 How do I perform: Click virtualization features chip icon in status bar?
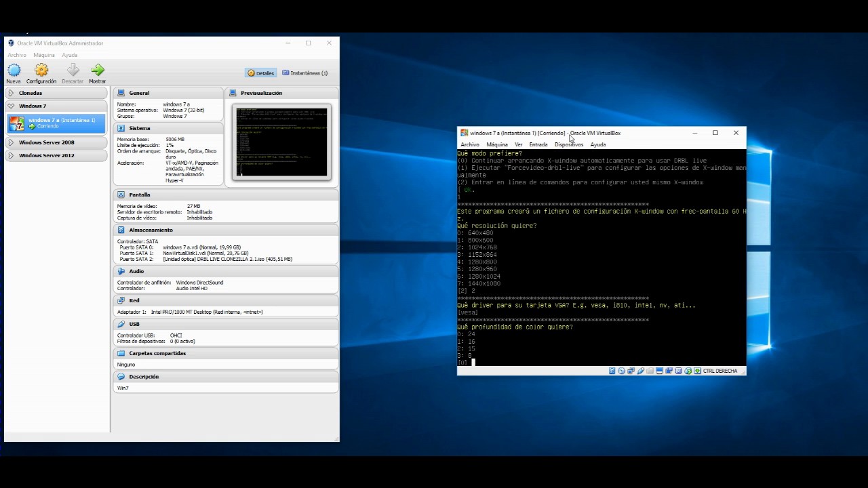tap(678, 371)
